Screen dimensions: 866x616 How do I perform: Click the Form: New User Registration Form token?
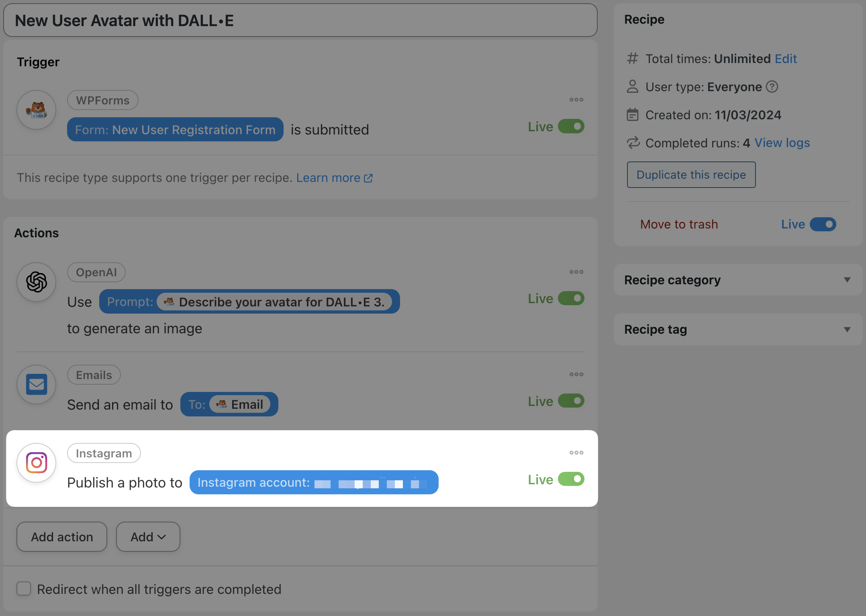click(175, 130)
